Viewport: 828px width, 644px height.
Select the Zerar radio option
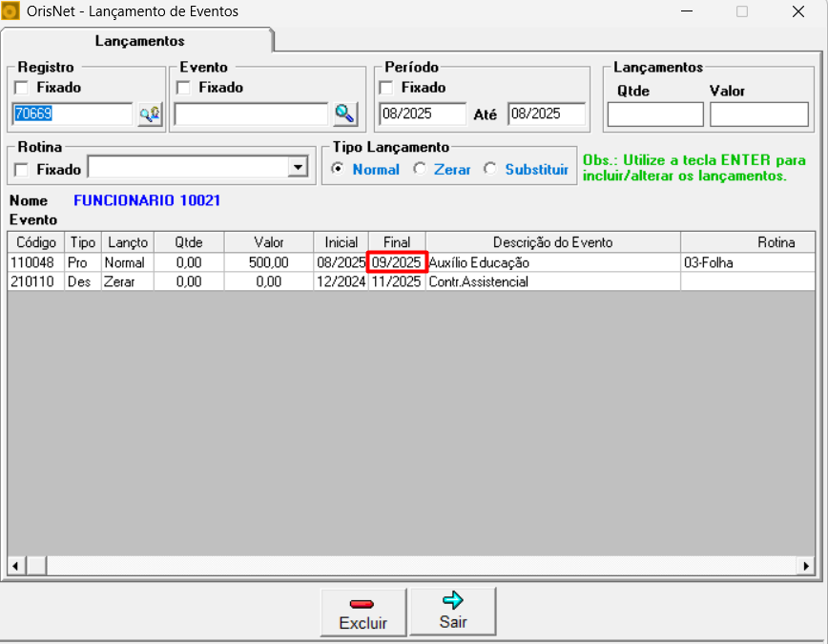point(420,169)
